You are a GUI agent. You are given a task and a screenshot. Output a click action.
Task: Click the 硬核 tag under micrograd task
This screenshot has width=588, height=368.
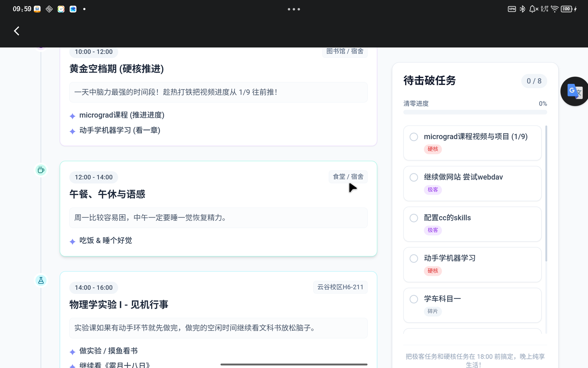433,149
